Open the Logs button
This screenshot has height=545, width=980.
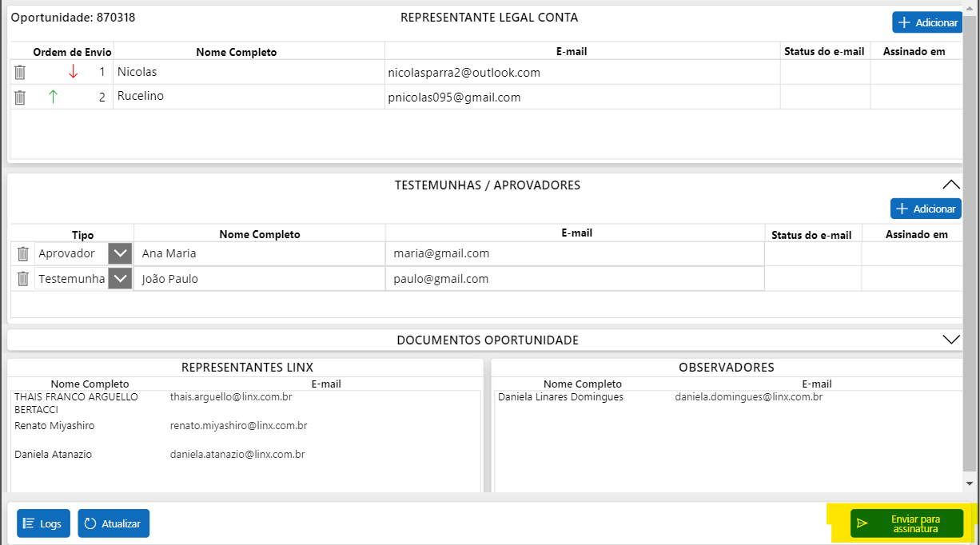click(43, 523)
